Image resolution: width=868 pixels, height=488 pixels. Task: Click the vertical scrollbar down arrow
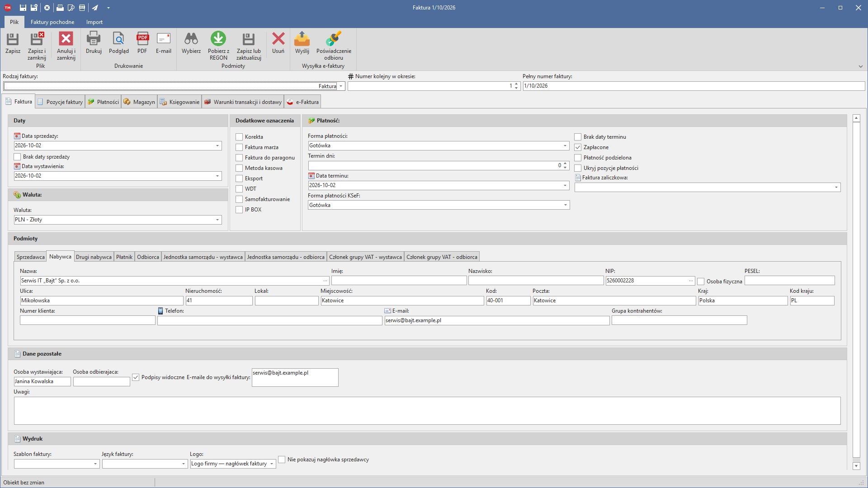point(856,466)
